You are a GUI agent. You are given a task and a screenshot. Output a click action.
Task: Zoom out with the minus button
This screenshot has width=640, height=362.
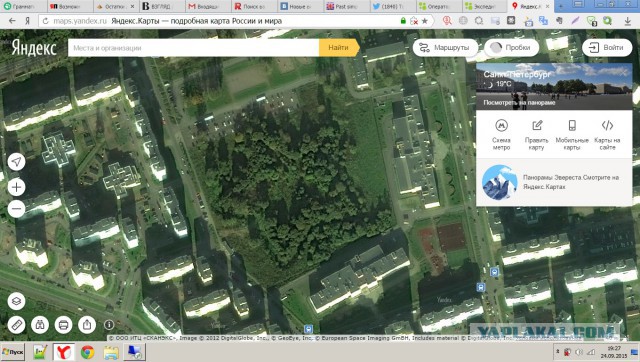(16, 209)
